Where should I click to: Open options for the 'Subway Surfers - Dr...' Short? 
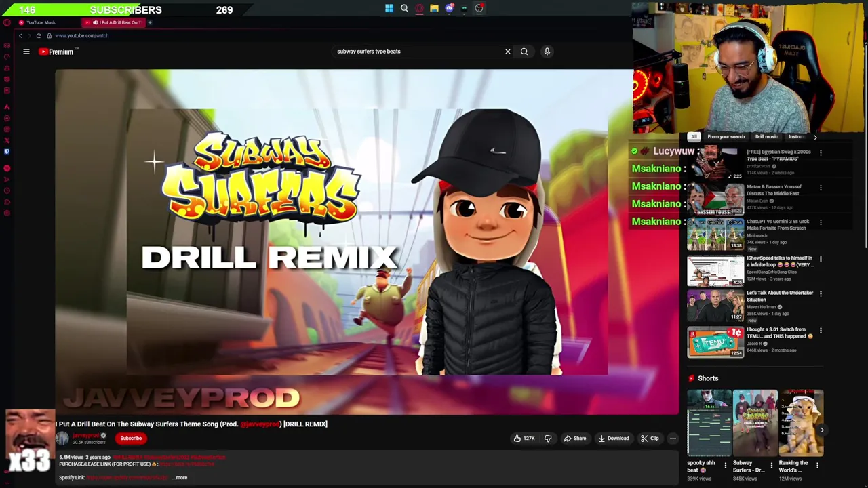771,466
